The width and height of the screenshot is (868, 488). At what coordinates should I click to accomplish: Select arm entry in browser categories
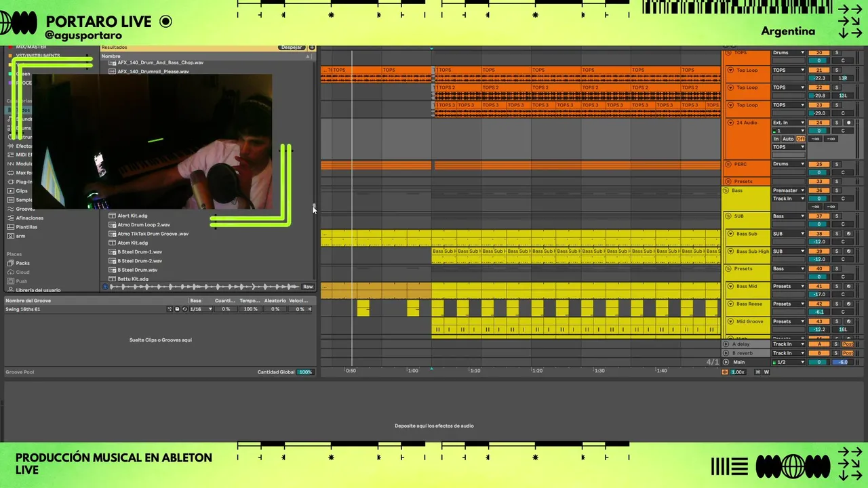20,236
